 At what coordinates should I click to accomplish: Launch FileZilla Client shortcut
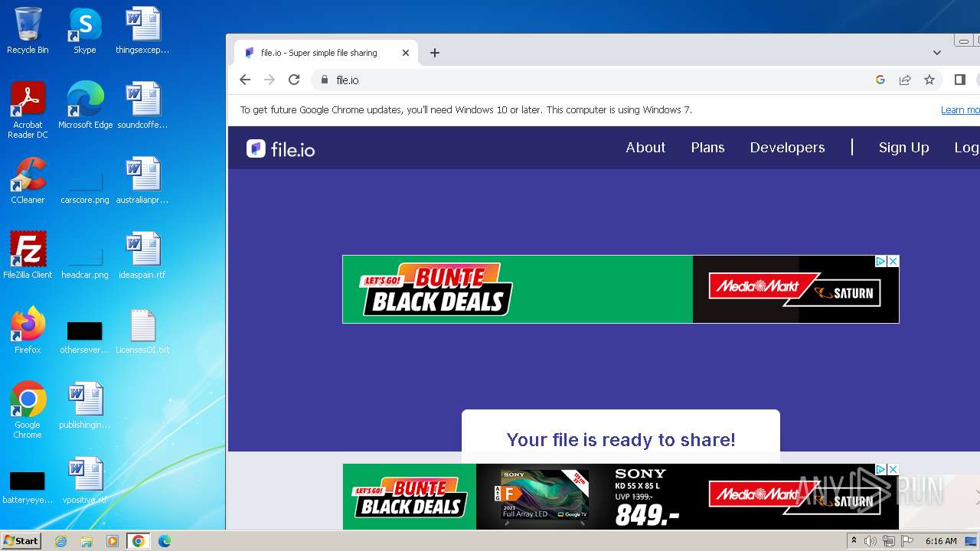coord(28,256)
